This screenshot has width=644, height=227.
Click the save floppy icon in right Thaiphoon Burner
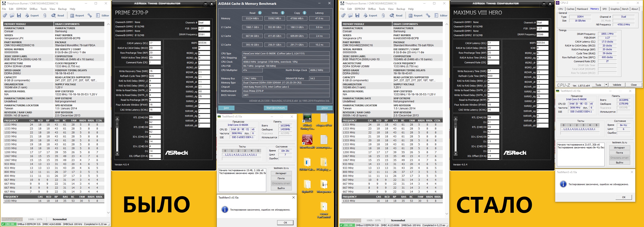357,16
